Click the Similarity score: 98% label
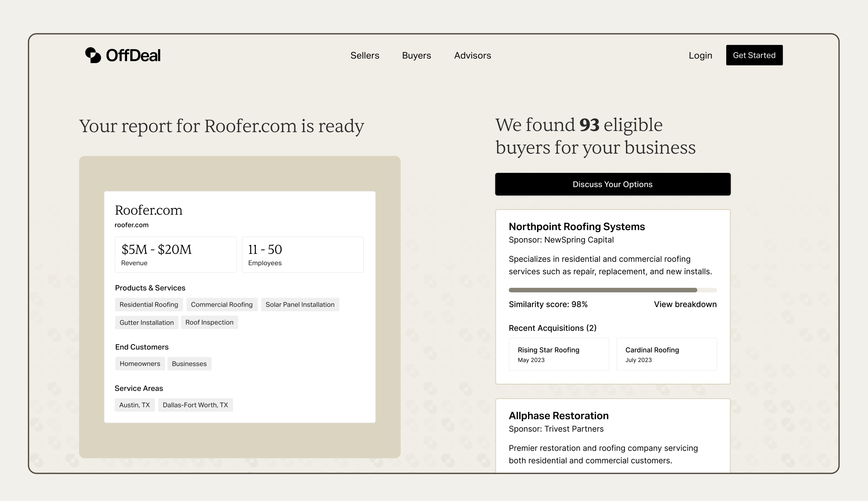 click(548, 304)
